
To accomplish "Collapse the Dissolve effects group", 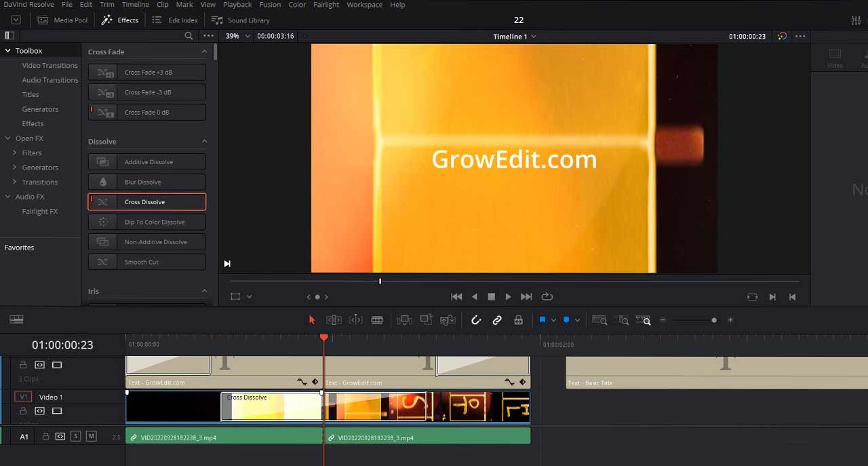I will pos(204,142).
